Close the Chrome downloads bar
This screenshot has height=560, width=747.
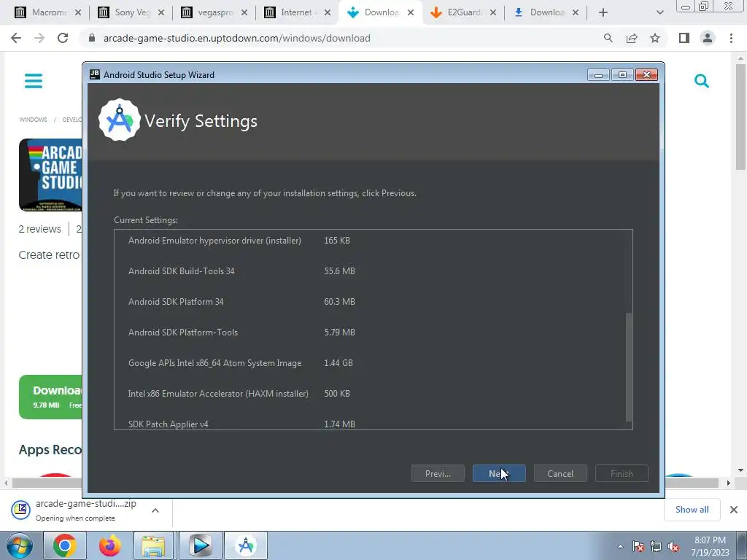pyautogui.click(x=734, y=510)
